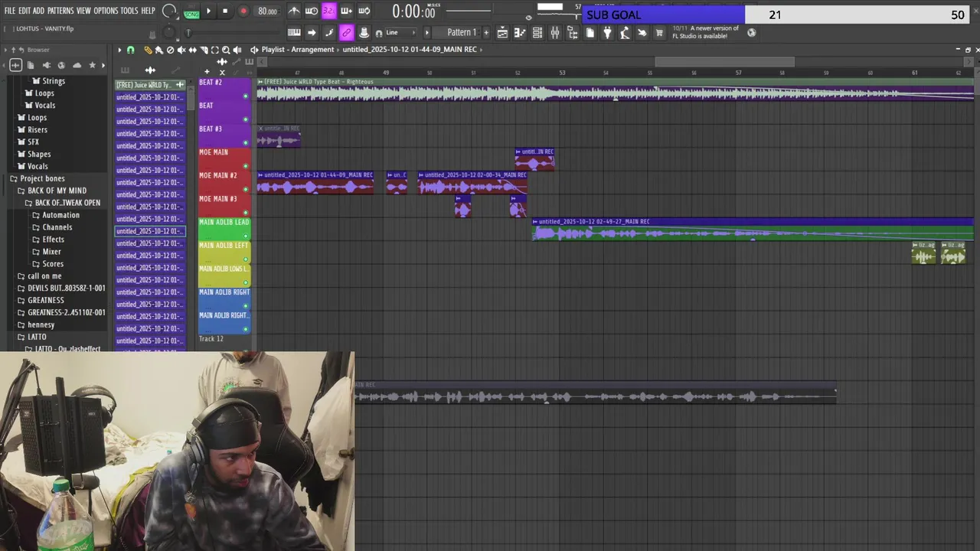Open the audio sounds tab in Browser
This screenshot has width=980, height=551.
coord(15,65)
